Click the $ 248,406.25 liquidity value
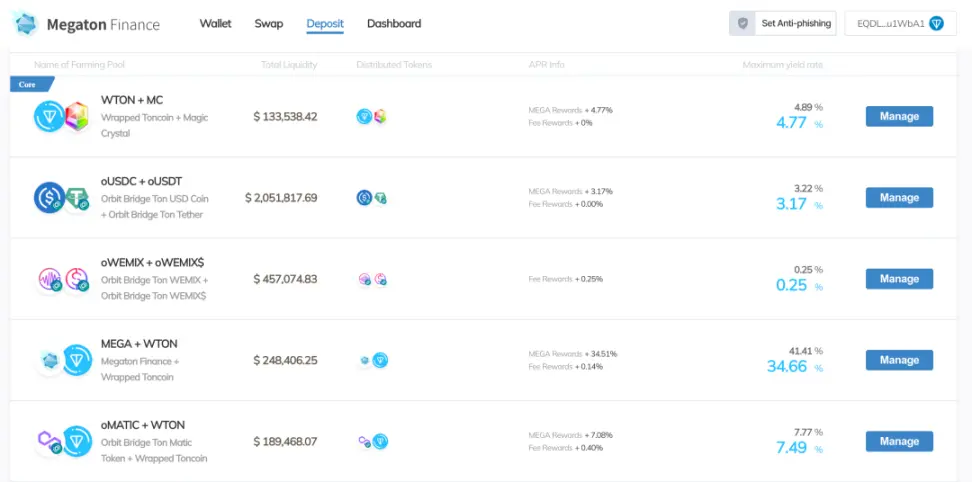The width and height of the screenshot is (972, 482). (285, 361)
